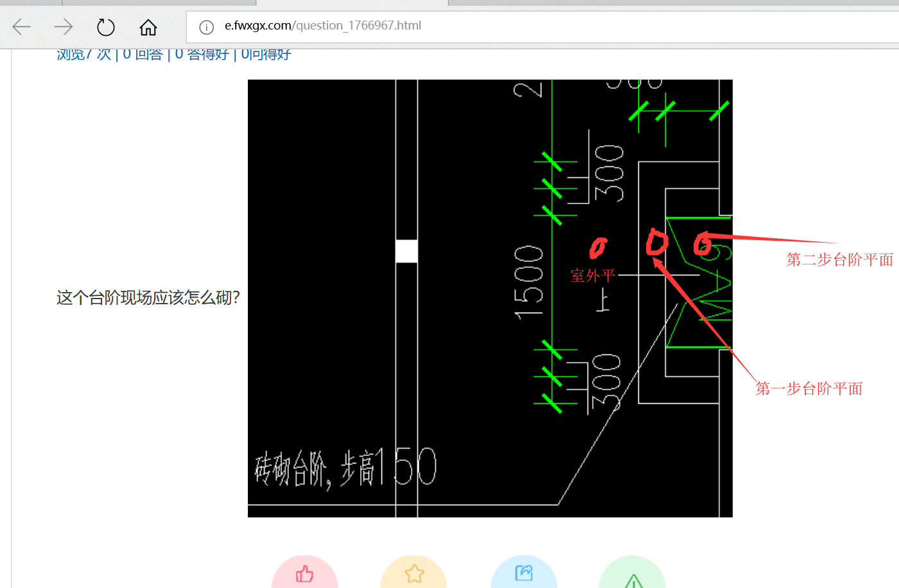This screenshot has width=899, height=588.
Task: Click the 0问得好 stat text
Action: click(x=266, y=54)
